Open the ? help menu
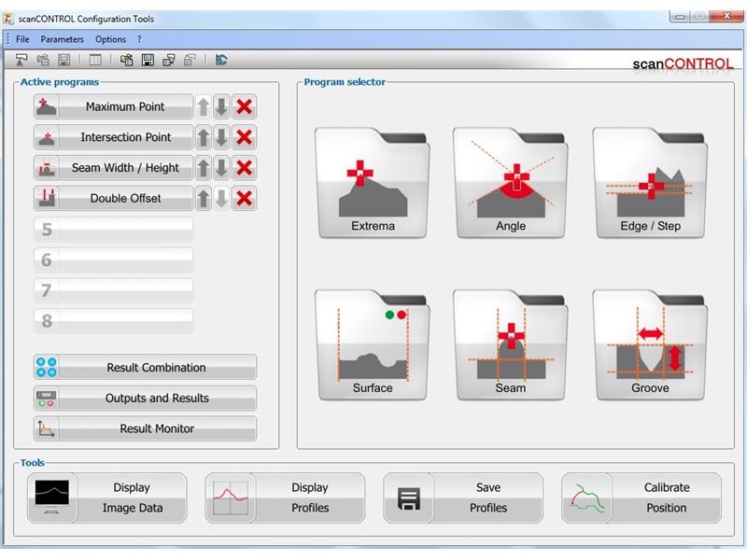Screen dimensions: 747x560 [x=139, y=39]
